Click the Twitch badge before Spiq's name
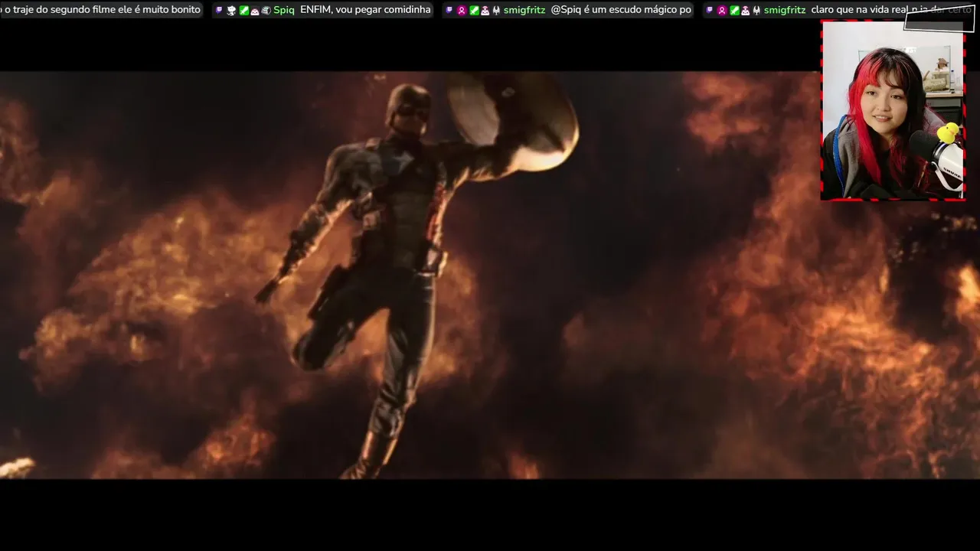This screenshot has width=980, height=551. pos(219,10)
